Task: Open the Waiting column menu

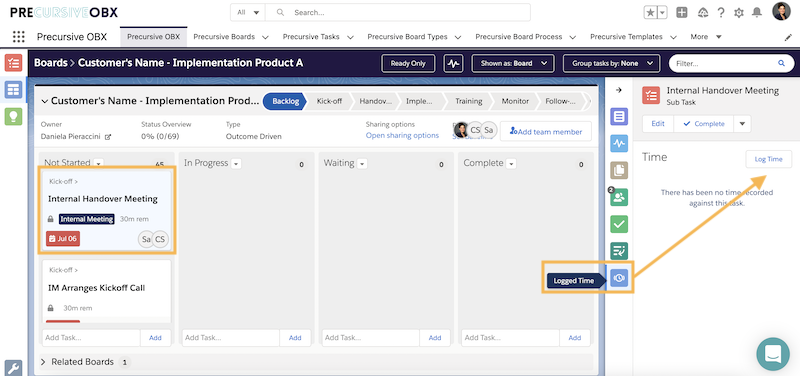Action: coord(362,164)
